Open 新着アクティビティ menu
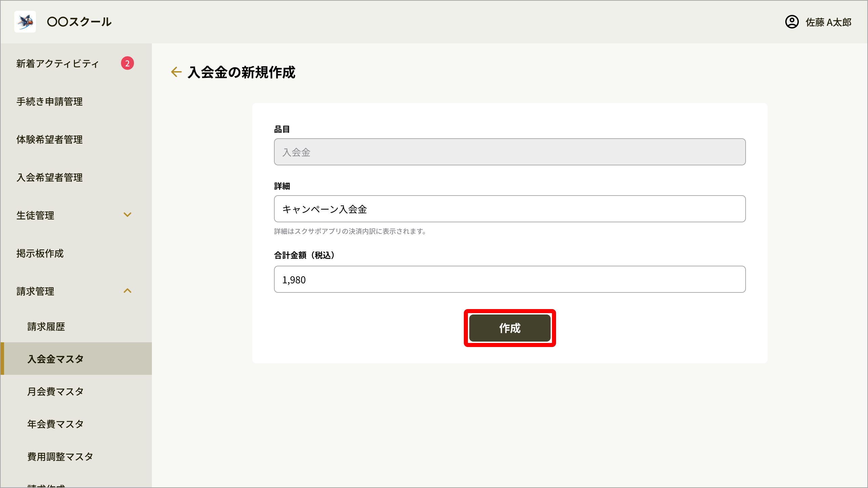Viewport: 868px width, 488px height. click(58, 63)
